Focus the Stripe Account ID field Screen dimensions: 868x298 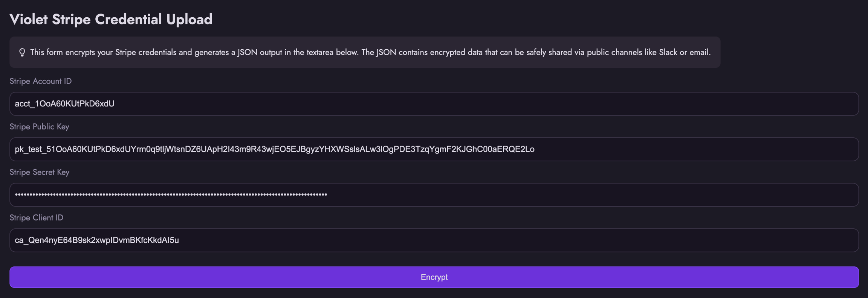click(434, 104)
